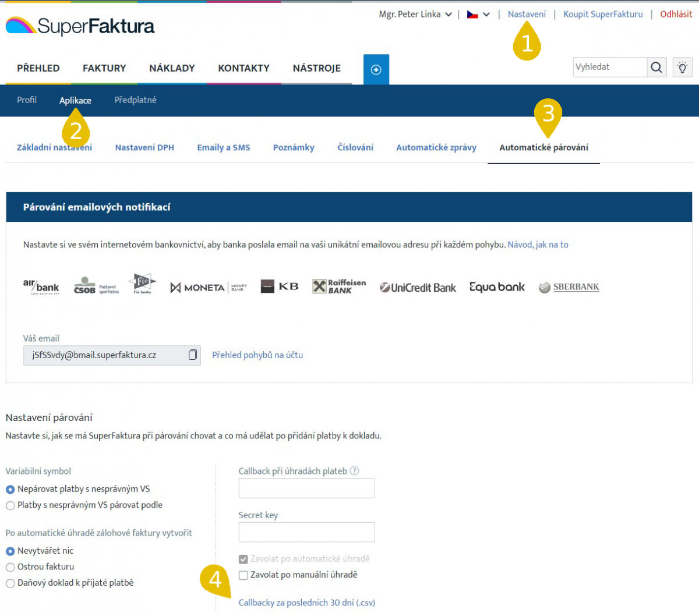Click the ČSOB logo

tap(96, 285)
